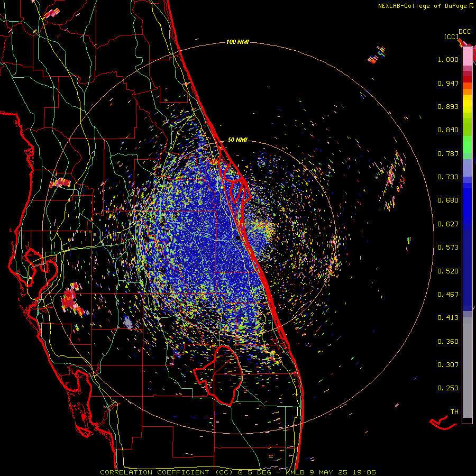The width and height of the screenshot is (476, 476).
Task: Select the 0.680 scale value
Action: click(x=448, y=200)
